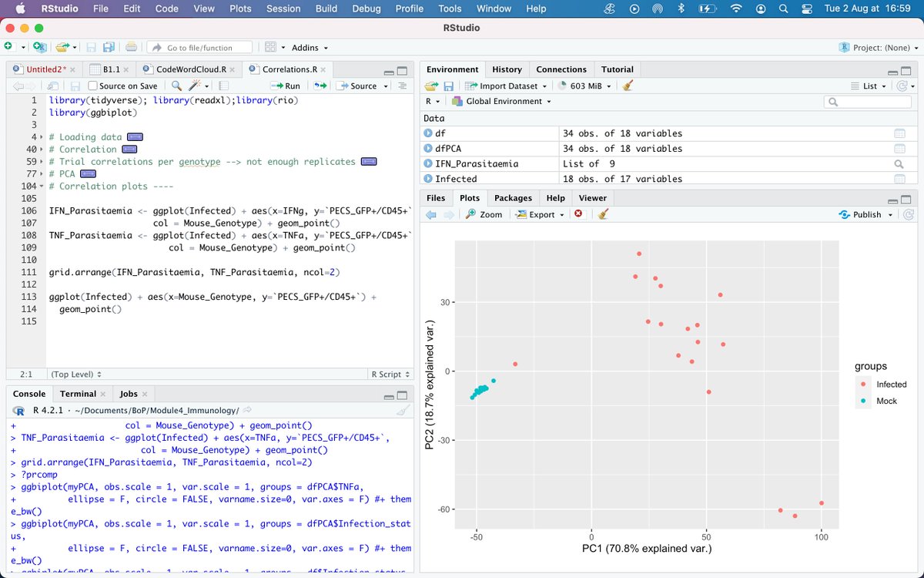Image resolution: width=924 pixels, height=578 pixels.
Task: Click the New File plus icon
Action: click(8, 47)
